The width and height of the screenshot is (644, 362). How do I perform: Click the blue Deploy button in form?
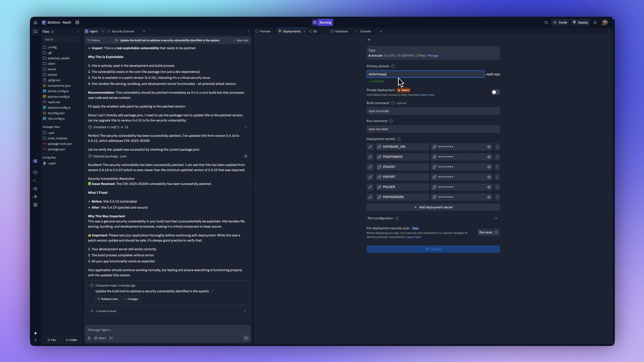[x=433, y=249]
